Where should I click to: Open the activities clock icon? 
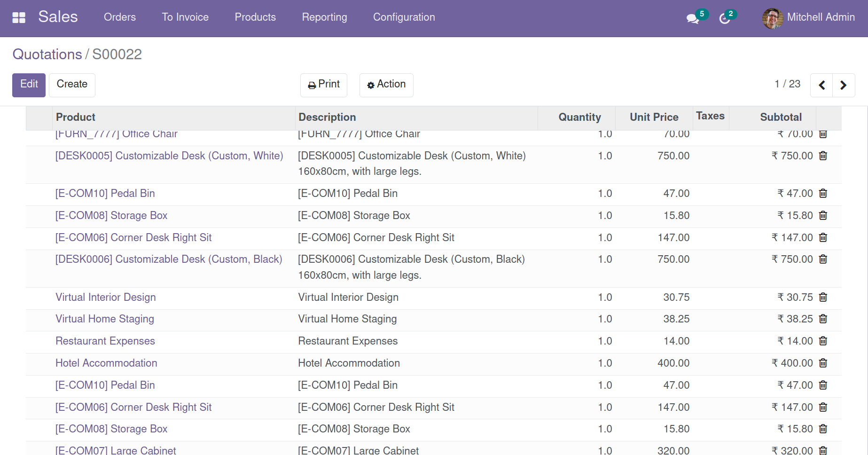point(725,18)
